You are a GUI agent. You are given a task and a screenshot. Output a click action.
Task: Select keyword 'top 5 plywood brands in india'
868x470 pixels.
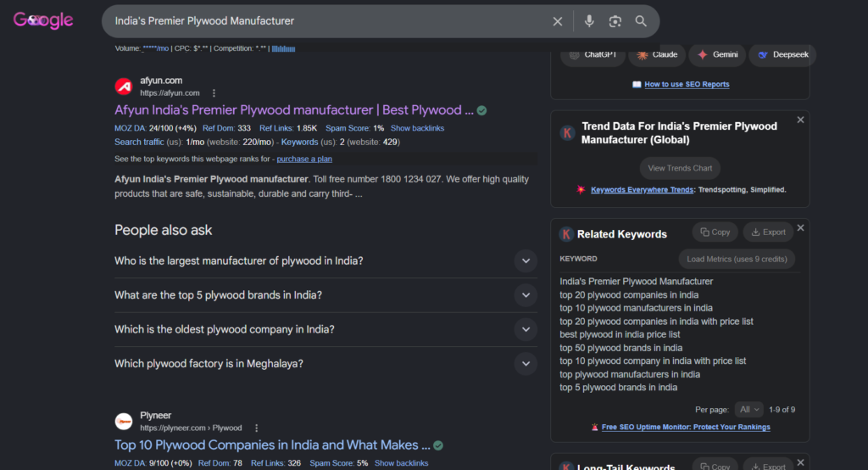[x=618, y=388]
